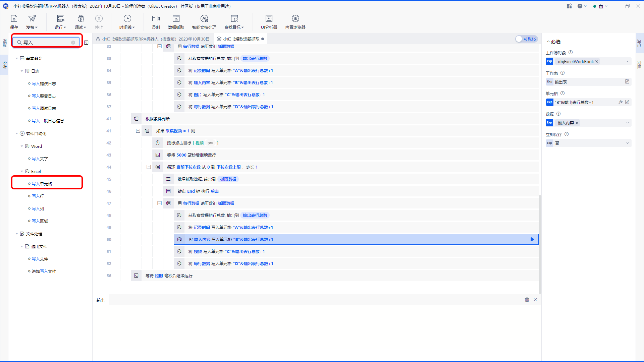This screenshot has height=362, width=644.
Task: Collapse the 循环 block at line 44
Action: point(149,167)
